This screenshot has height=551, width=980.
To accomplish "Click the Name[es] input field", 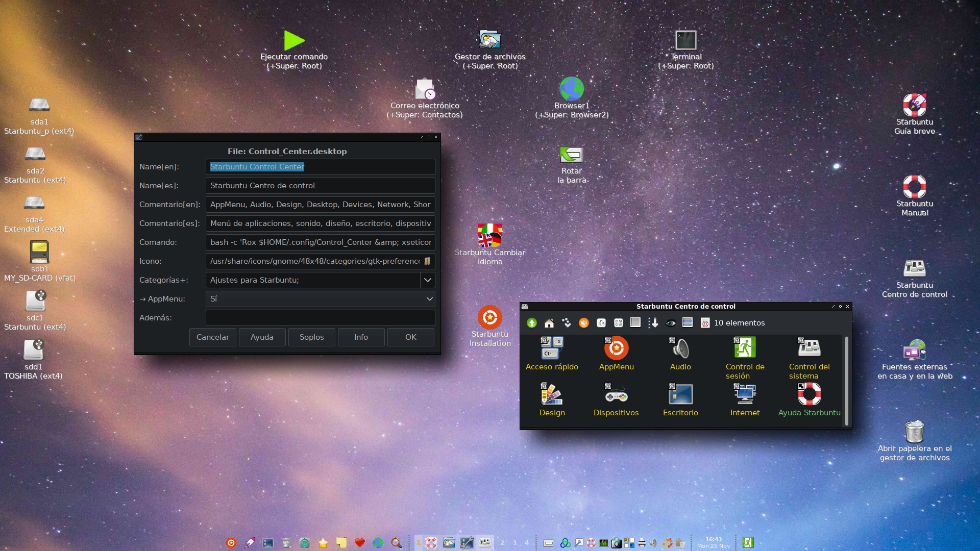I will pyautogui.click(x=321, y=186).
